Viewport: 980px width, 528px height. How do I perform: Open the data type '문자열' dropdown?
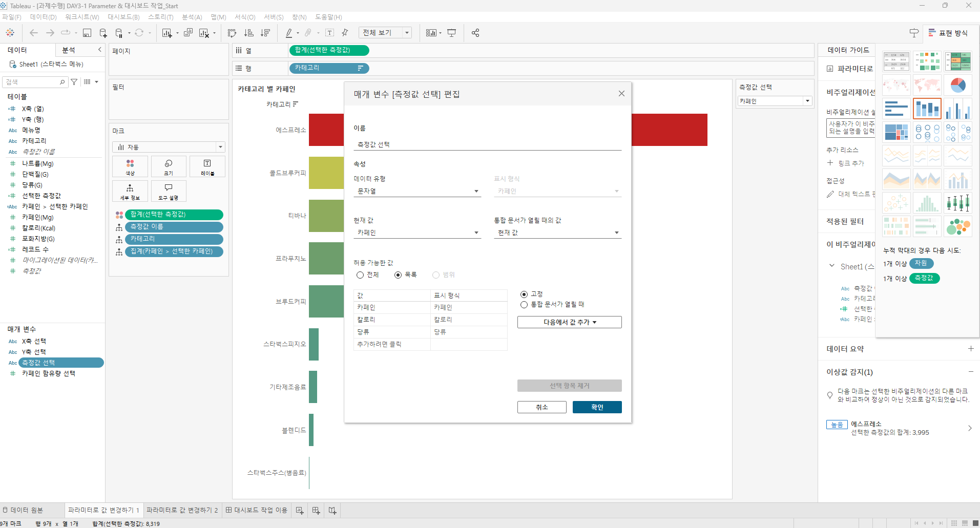tap(418, 191)
